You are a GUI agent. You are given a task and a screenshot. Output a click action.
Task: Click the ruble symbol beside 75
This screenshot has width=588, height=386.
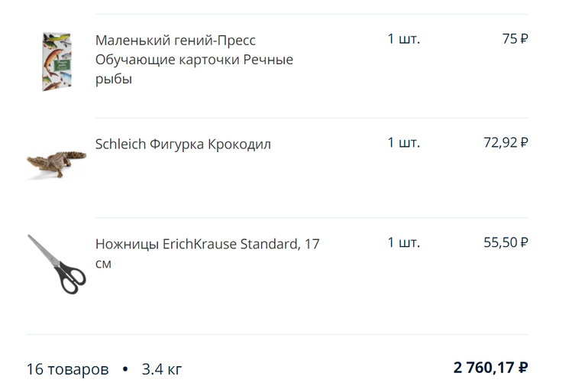(x=524, y=39)
